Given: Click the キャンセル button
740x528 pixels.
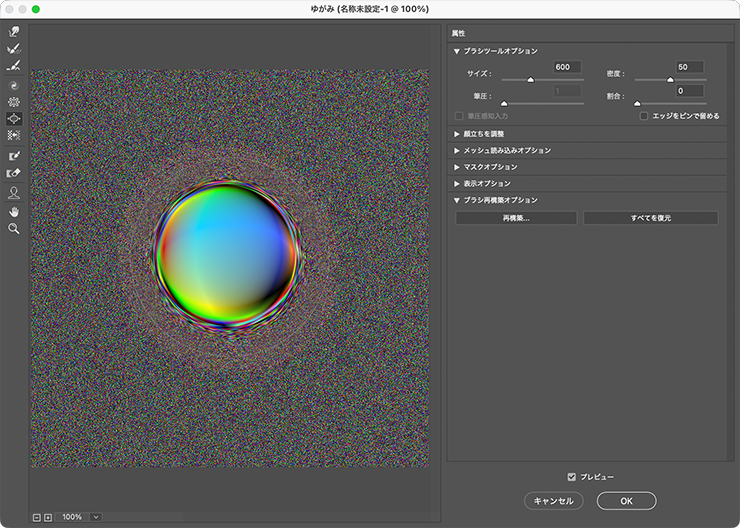Looking at the screenshot, I should coord(554,501).
